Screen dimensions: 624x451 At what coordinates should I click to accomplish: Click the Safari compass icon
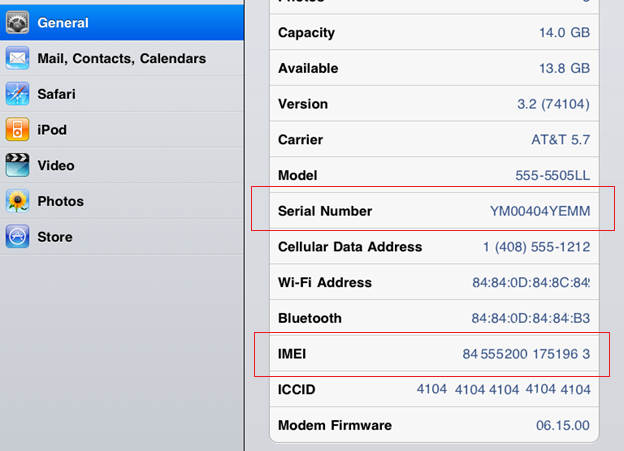coord(17,94)
